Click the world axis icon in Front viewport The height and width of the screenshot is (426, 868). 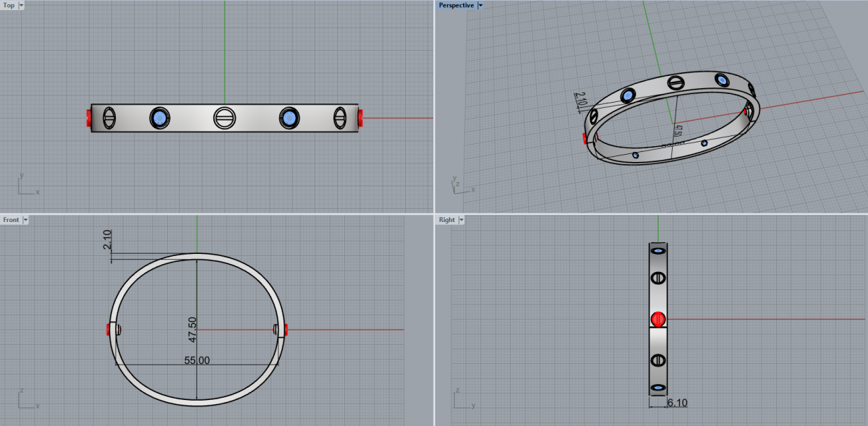coord(27,397)
